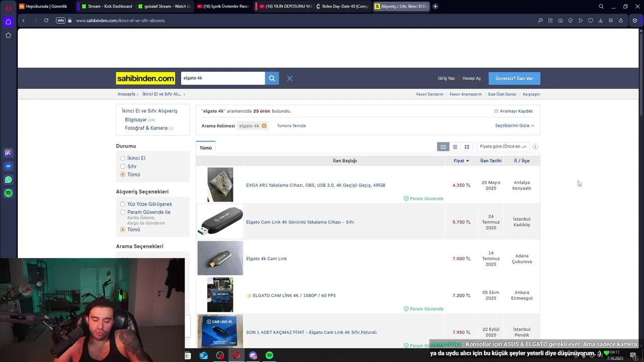Select Param Güvende ile option
644x362 pixels.
pos(123,212)
